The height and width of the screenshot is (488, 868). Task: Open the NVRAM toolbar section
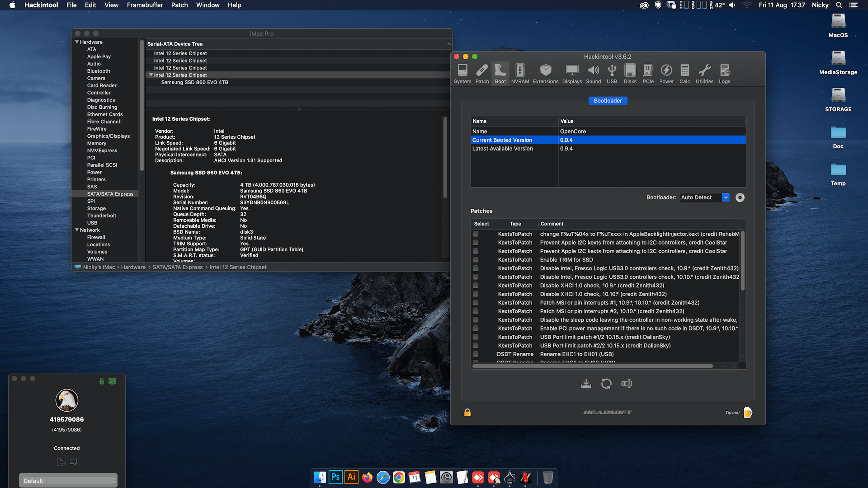pyautogui.click(x=520, y=74)
